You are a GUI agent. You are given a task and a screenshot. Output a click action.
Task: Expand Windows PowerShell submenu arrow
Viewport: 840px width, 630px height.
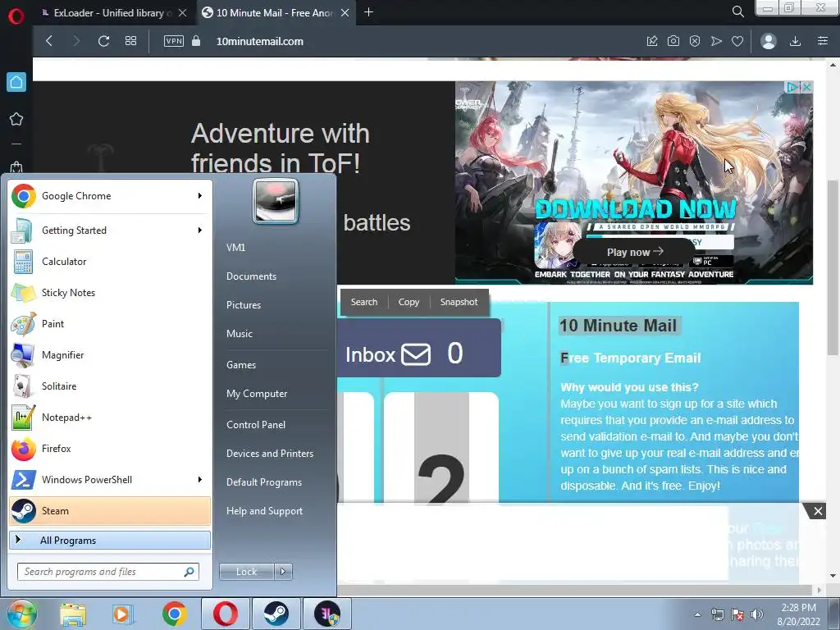coord(200,479)
